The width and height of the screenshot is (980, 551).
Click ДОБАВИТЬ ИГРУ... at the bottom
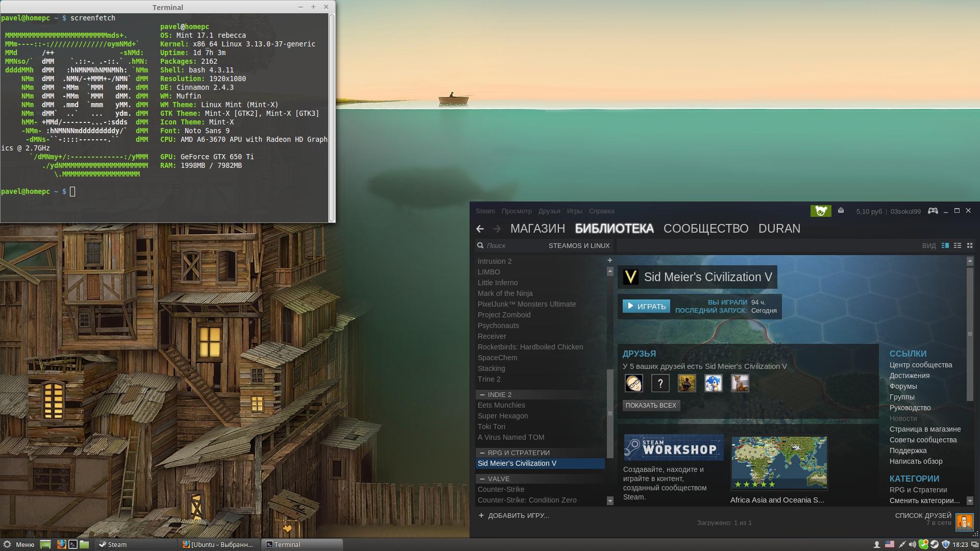point(519,515)
